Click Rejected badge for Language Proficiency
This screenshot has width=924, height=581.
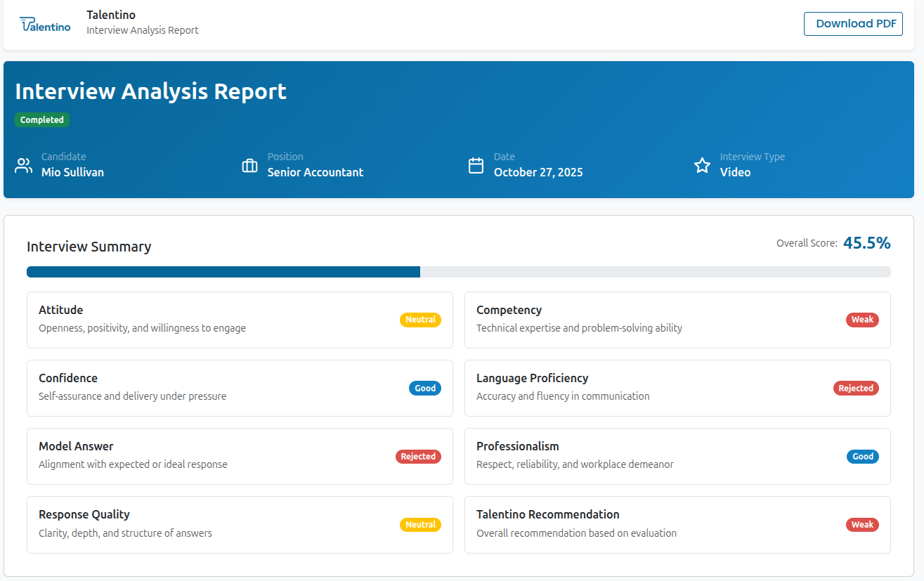pos(855,389)
